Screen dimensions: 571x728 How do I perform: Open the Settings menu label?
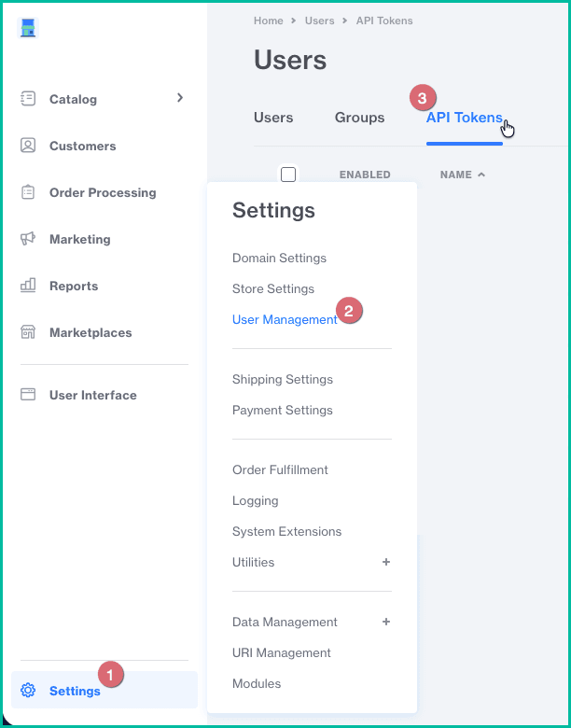coord(75,691)
